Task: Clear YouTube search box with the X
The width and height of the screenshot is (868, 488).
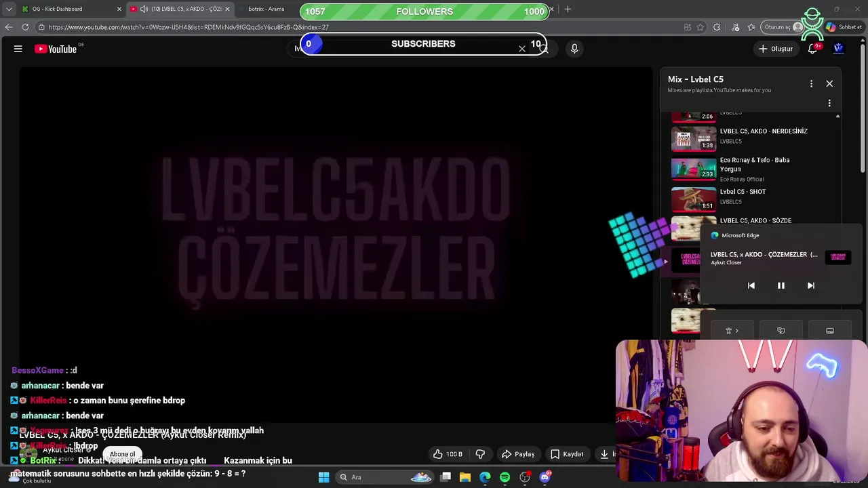Action: point(522,49)
